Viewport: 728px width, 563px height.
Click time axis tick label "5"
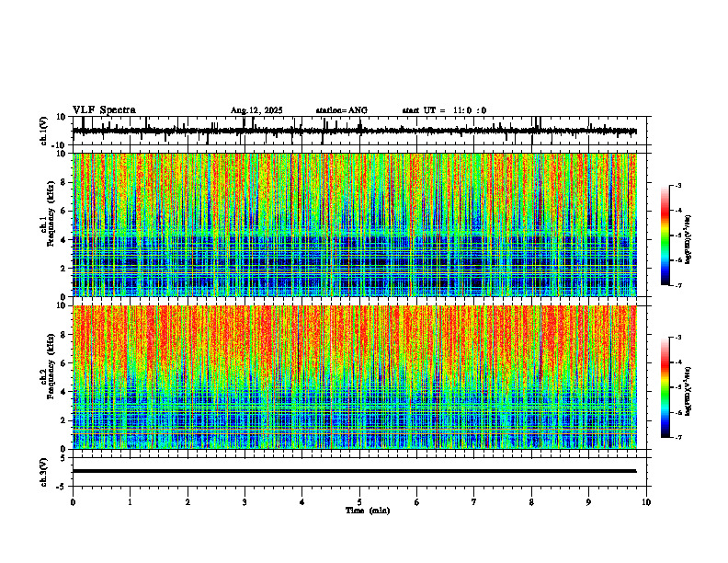pyautogui.click(x=359, y=502)
